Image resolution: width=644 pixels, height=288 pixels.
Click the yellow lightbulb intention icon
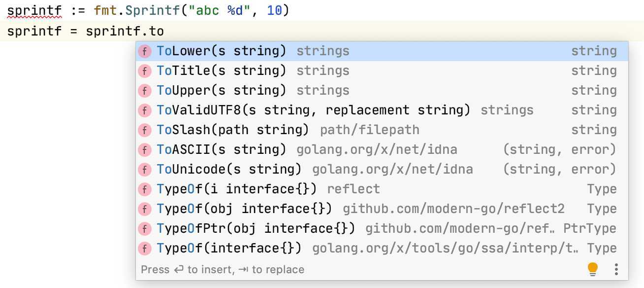point(593,269)
